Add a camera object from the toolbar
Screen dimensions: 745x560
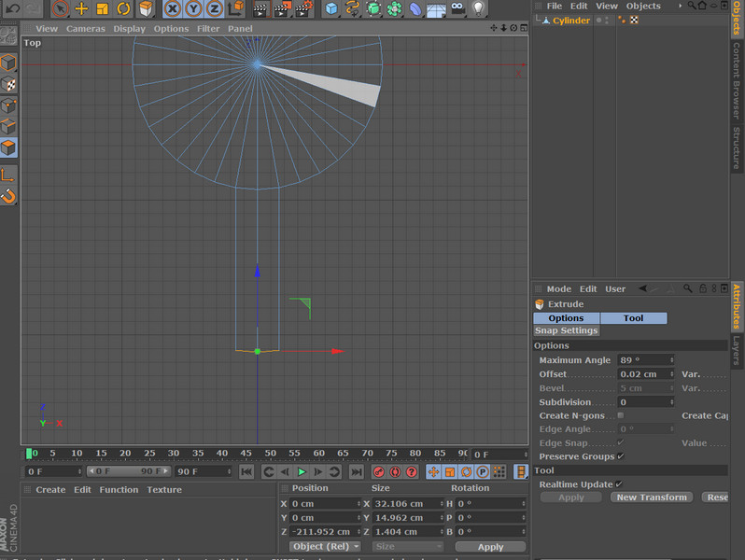(x=457, y=8)
